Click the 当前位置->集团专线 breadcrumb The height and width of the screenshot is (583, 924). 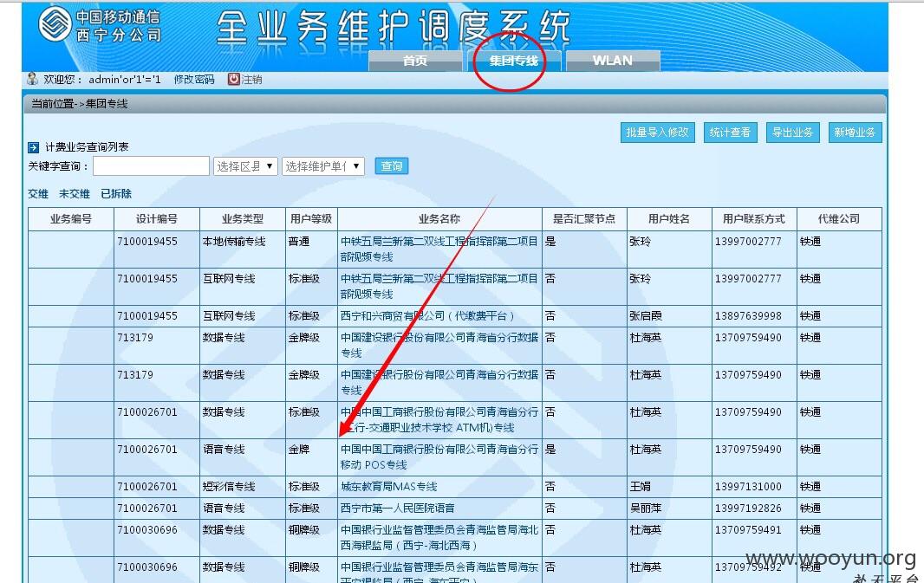[x=80, y=104]
